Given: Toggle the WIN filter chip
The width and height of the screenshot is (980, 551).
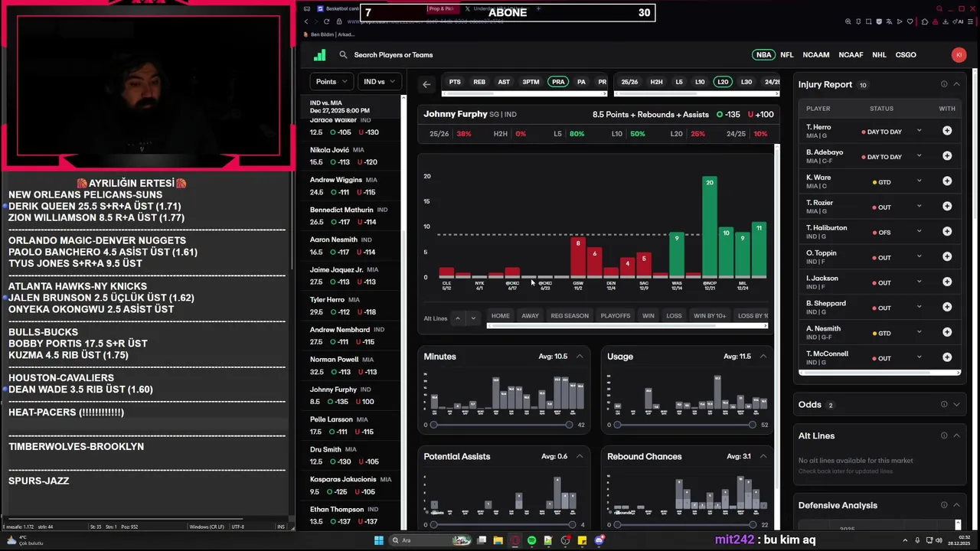Looking at the screenshot, I should pos(648,315).
